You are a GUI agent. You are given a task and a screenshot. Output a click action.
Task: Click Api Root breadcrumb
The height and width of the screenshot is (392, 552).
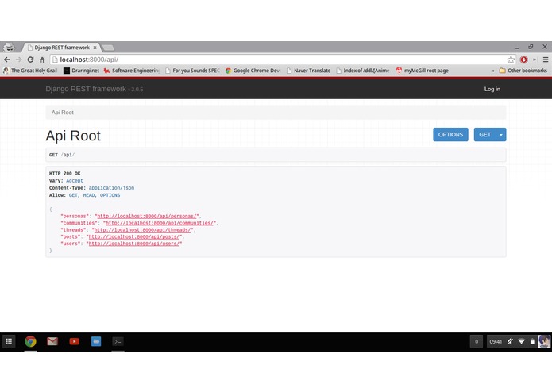coord(63,113)
